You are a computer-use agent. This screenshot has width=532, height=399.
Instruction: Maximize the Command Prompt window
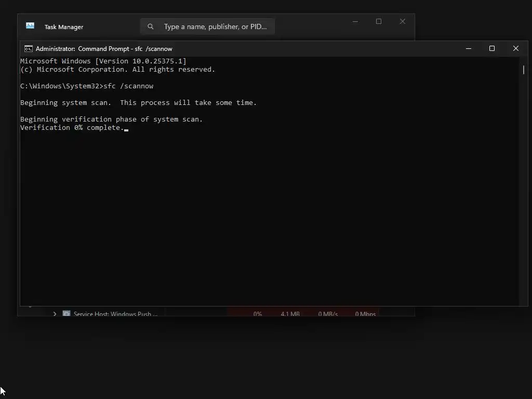pyautogui.click(x=492, y=48)
